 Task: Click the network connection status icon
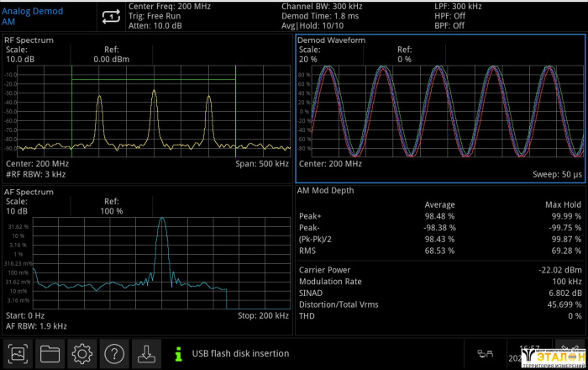pyautogui.click(x=485, y=353)
